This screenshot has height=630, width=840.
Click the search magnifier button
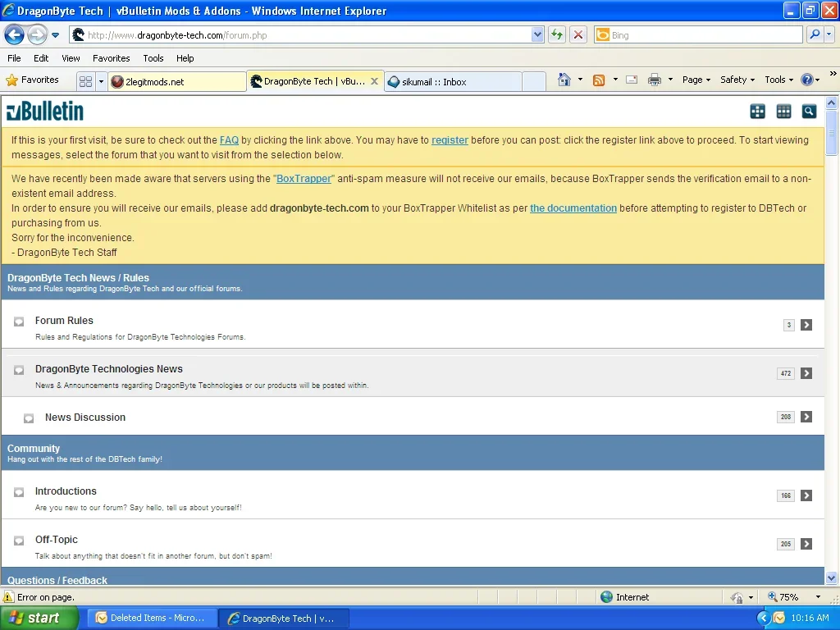click(x=815, y=34)
